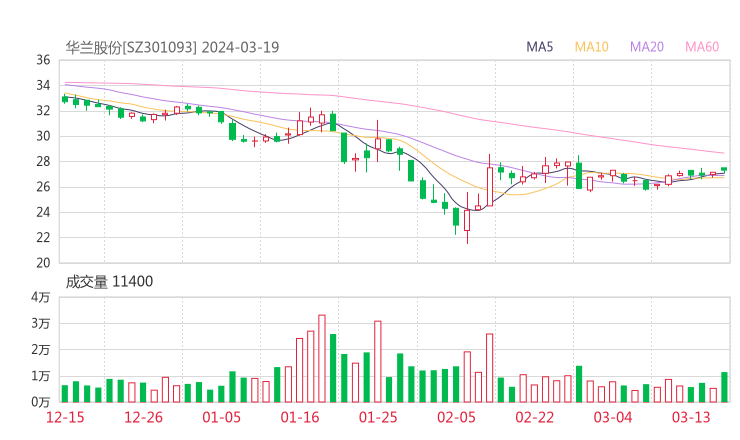Click the 2万 volume axis label
The image size is (740, 440).
41,350
